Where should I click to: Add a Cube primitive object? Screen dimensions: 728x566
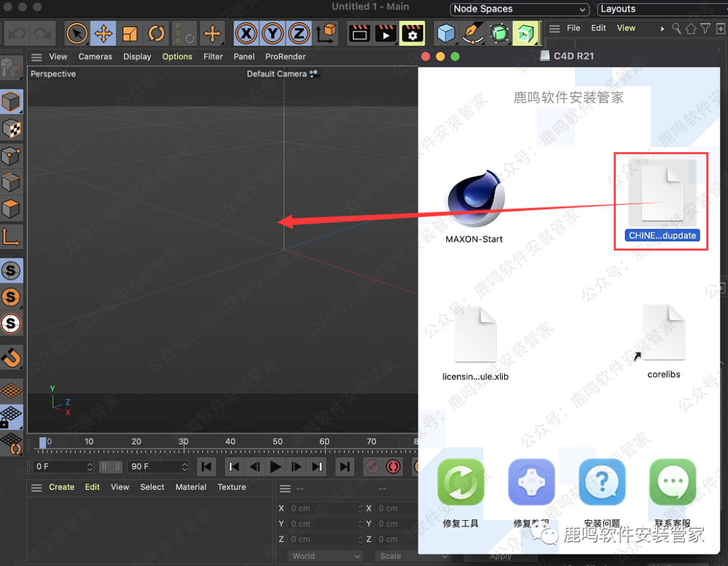click(446, 33)
